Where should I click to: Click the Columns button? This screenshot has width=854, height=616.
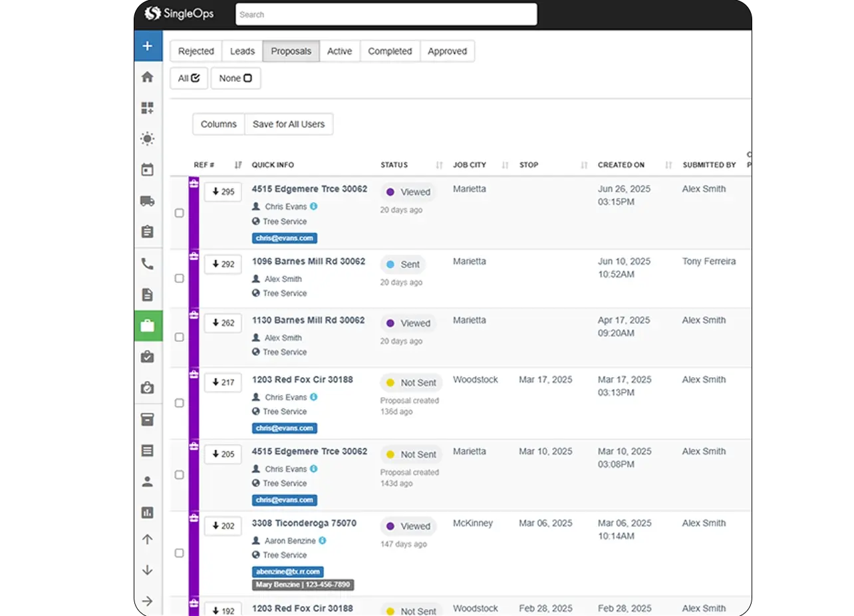coord(218,124)
